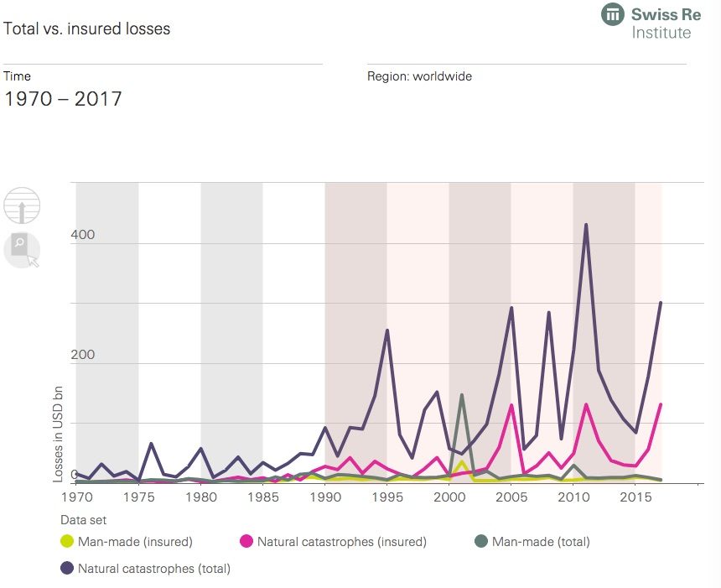Click the 2001 spike of man-made total line

pyautogui.click(x=462, y=395)
